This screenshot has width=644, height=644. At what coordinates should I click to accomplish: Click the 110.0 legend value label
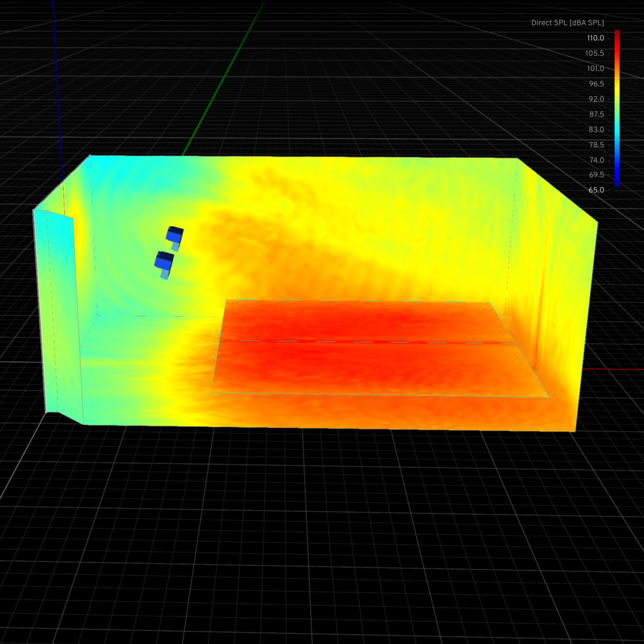pyautogui.click(x=596, y=38)
